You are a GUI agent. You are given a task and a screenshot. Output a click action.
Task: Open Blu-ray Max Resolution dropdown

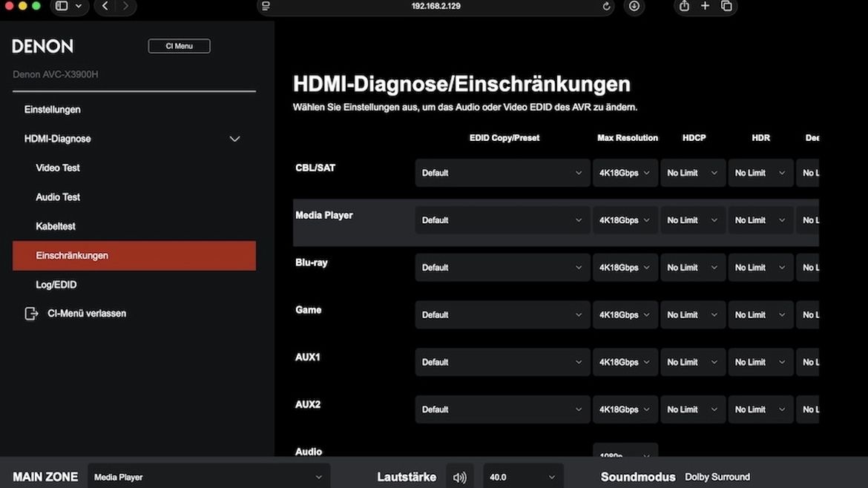625,267
